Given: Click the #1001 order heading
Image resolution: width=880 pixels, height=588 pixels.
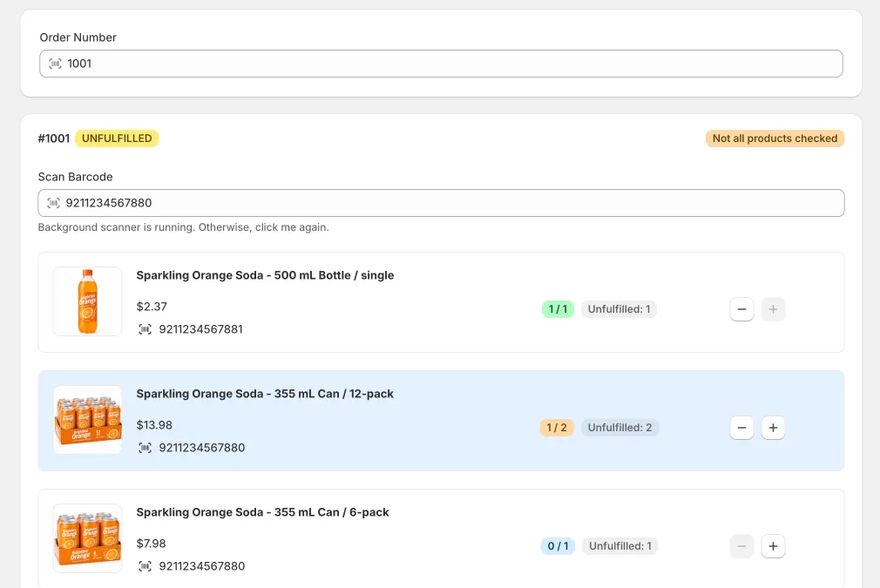Looking at the screenshot, I should (x=54, y=138).
